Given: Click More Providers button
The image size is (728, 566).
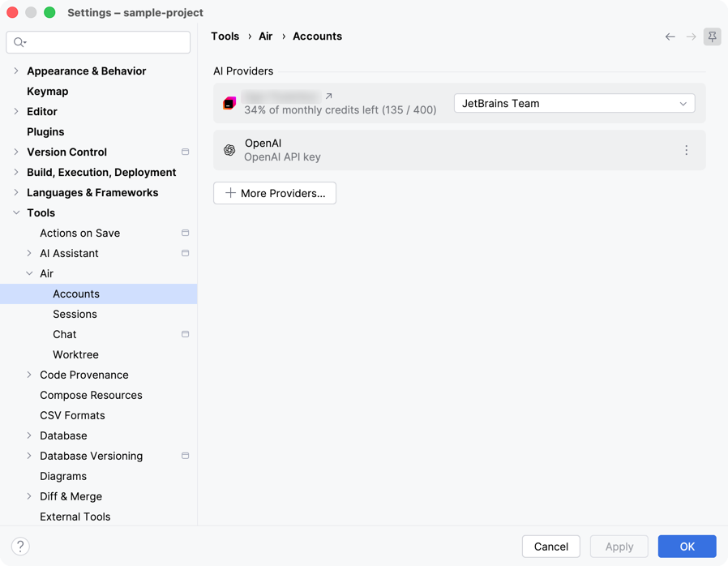Looking at the screenshot, I should click(275, 193).
